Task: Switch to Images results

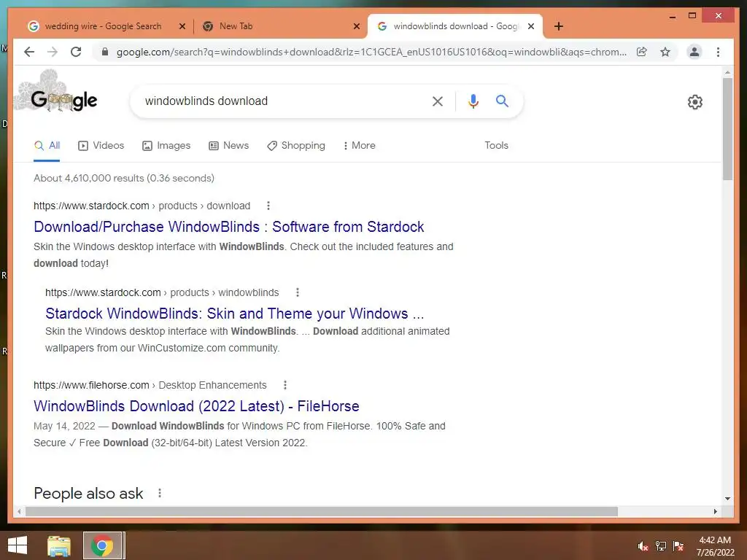Action: point(166,146)
